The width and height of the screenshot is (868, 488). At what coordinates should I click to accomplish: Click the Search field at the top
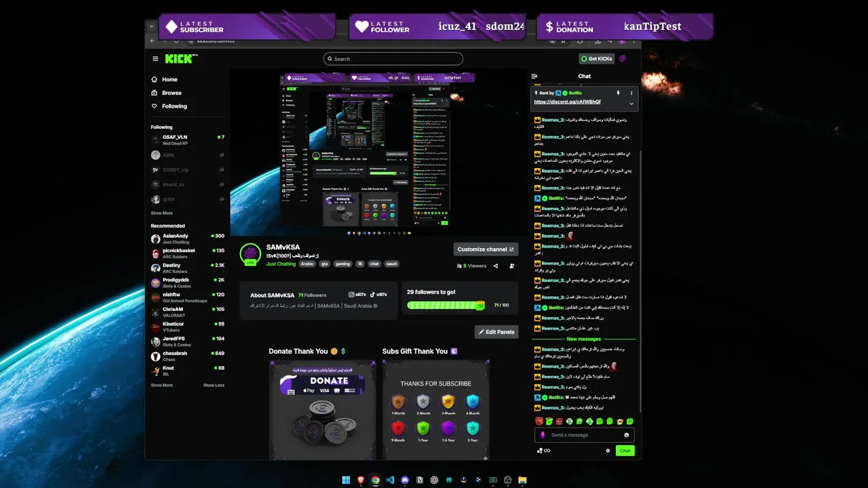point(393,59)
